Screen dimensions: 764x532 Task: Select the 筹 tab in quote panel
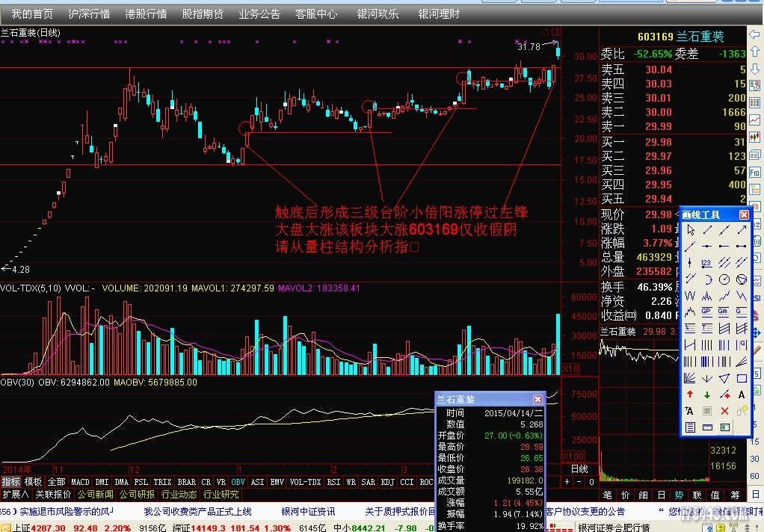(x=735, y=495)
